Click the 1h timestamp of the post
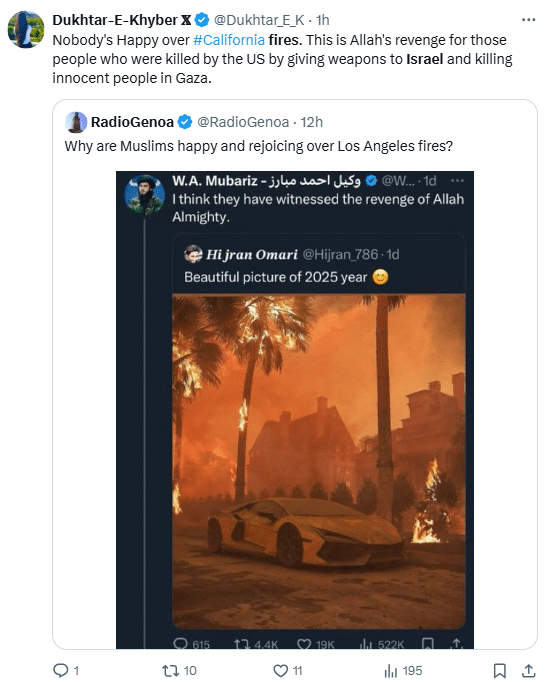Screen dimensions: 547x682 point(323,20)
